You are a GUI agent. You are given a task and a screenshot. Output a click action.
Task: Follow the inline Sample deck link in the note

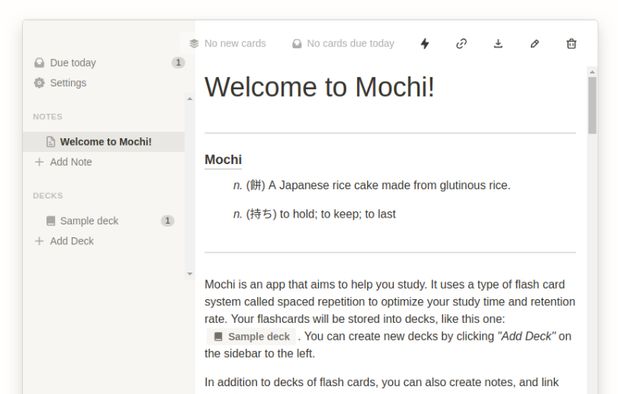pos(251,336)
